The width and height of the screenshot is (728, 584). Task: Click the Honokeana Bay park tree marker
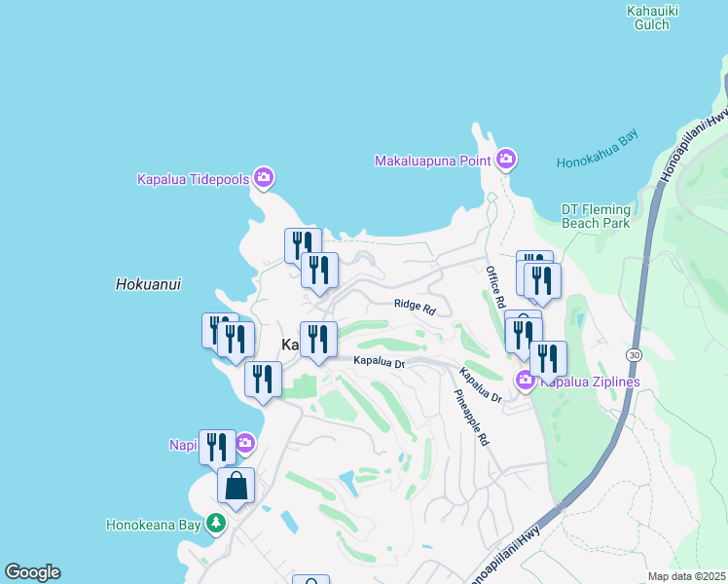(216, 524)
